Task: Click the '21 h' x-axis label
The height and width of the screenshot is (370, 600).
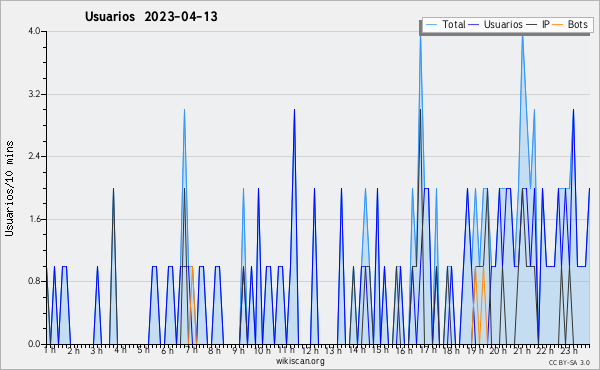Action: point(522,350)
